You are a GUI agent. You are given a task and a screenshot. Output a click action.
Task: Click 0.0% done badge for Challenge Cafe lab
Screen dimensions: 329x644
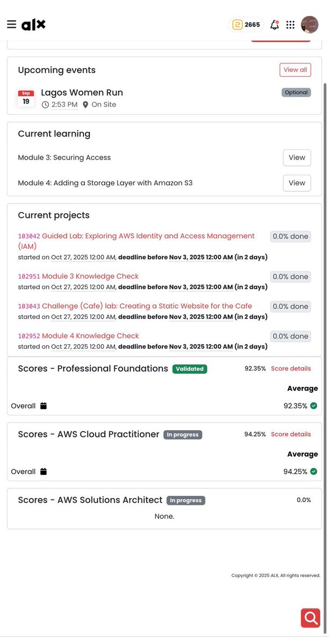pyautogui.click(x=290, y=306)
